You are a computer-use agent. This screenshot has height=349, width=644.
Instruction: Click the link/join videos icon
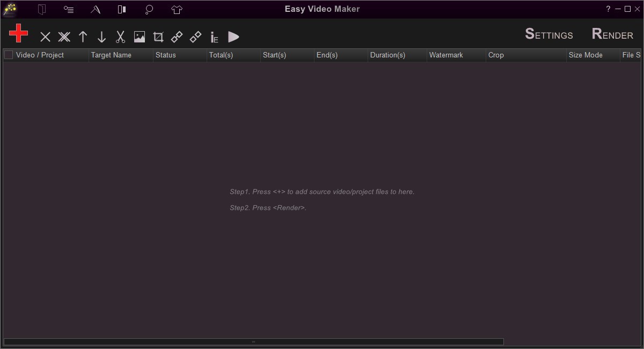(177, 37)
